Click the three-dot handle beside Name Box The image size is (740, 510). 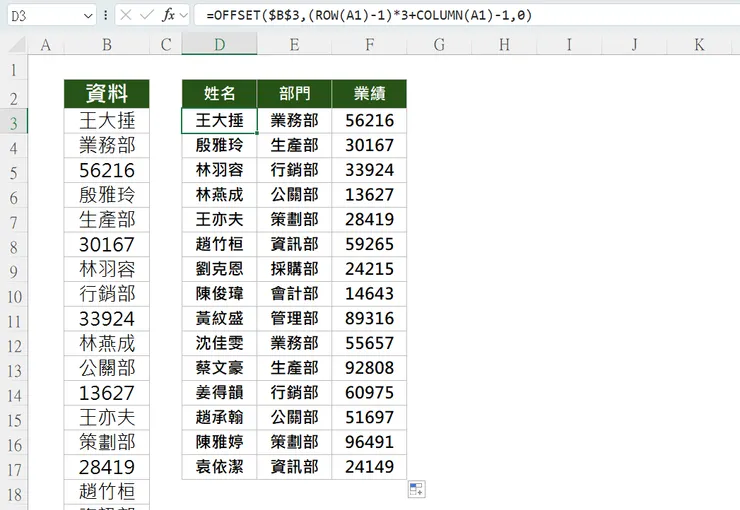pyautogui.click(x=105, y=16)
